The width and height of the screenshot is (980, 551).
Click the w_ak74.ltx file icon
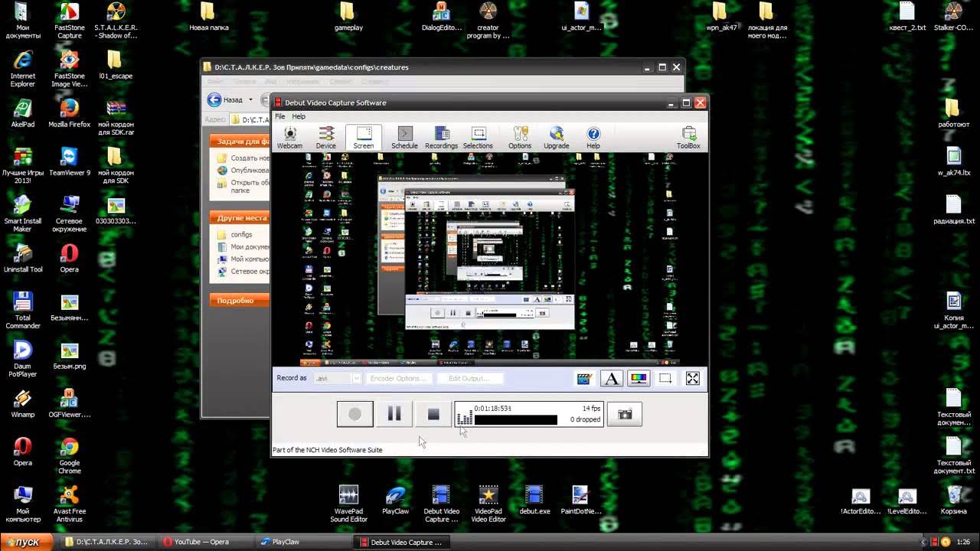point(954,161)
